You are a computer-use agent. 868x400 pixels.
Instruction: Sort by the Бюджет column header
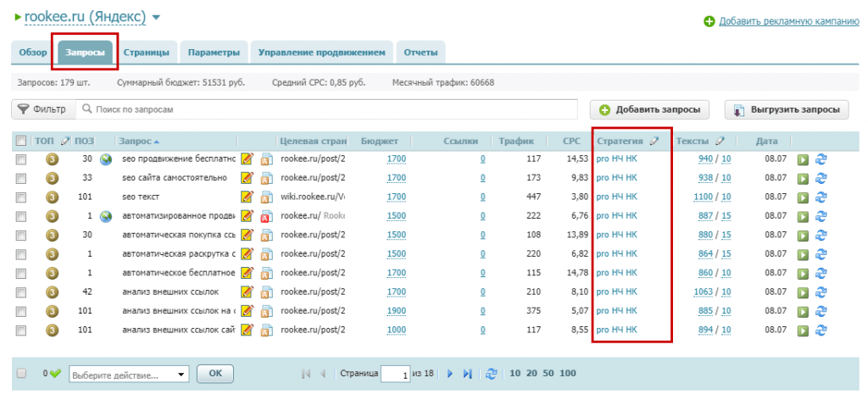(x=379, y=141)
